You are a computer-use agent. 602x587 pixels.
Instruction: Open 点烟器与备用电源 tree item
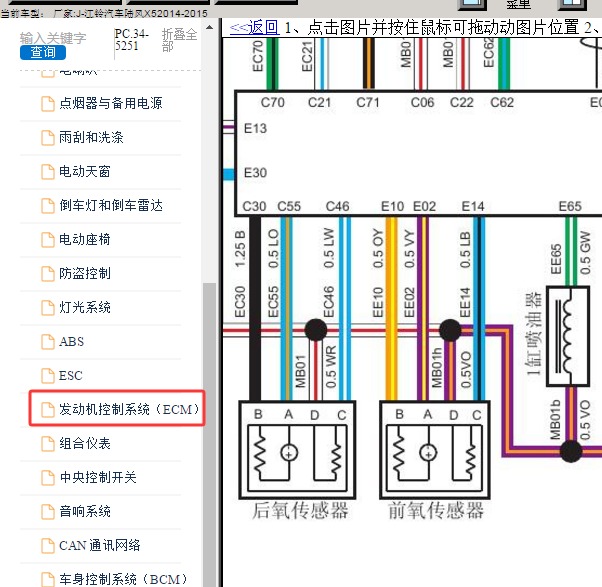coord(111,103)
